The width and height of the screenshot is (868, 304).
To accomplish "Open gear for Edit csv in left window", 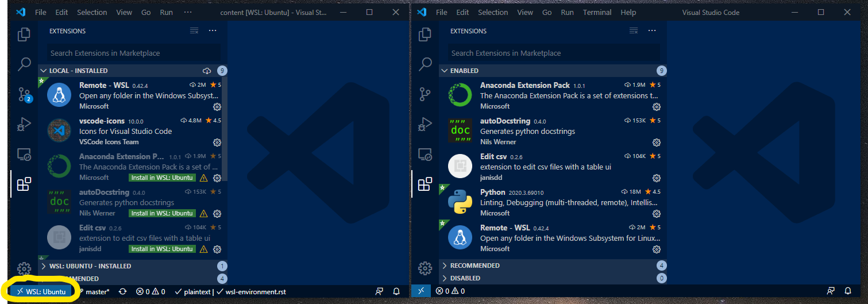I will pyautogui.click(x=217, y=249).
